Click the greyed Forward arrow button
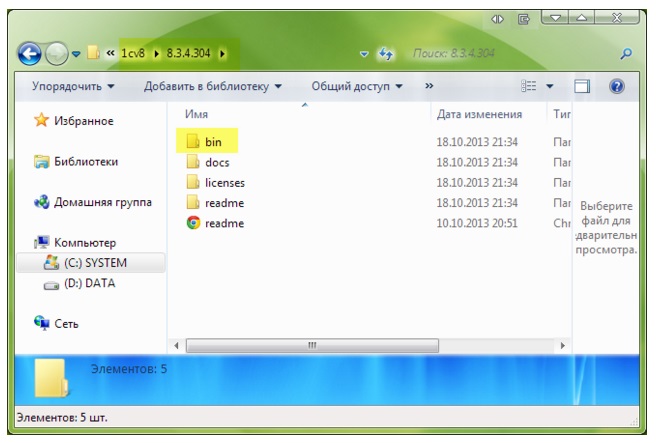Image resolution: width=656 pixels, height=443 pixels. click(56, 54)
